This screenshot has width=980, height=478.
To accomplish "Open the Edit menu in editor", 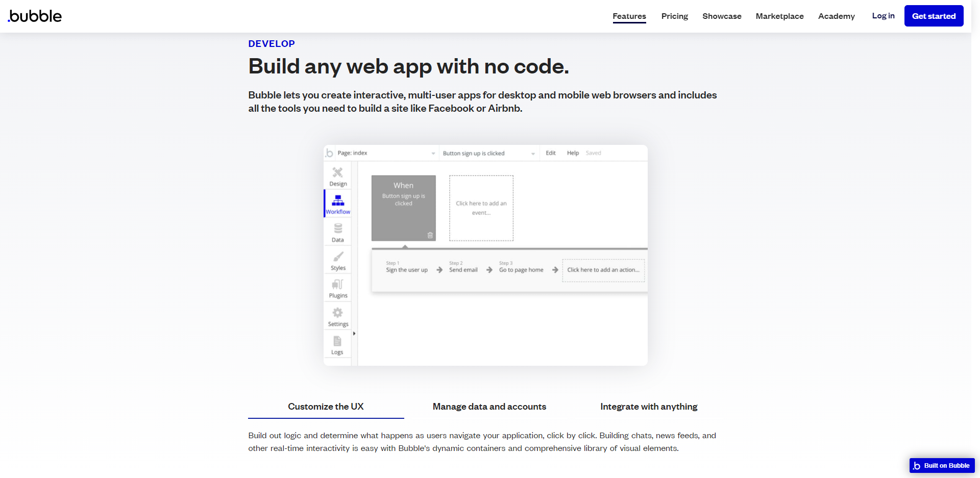I will tap(551, 153).
